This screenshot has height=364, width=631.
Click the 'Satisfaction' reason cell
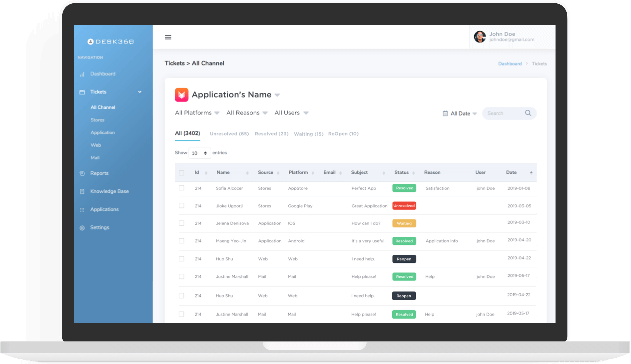(x=437, y=188)
